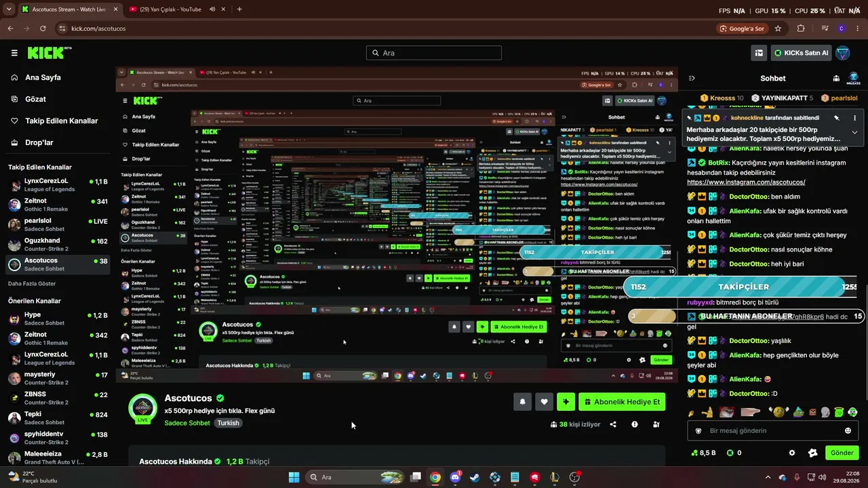
Task: Open browser extensions puzzle icon
Action: [x=801, y=28]
